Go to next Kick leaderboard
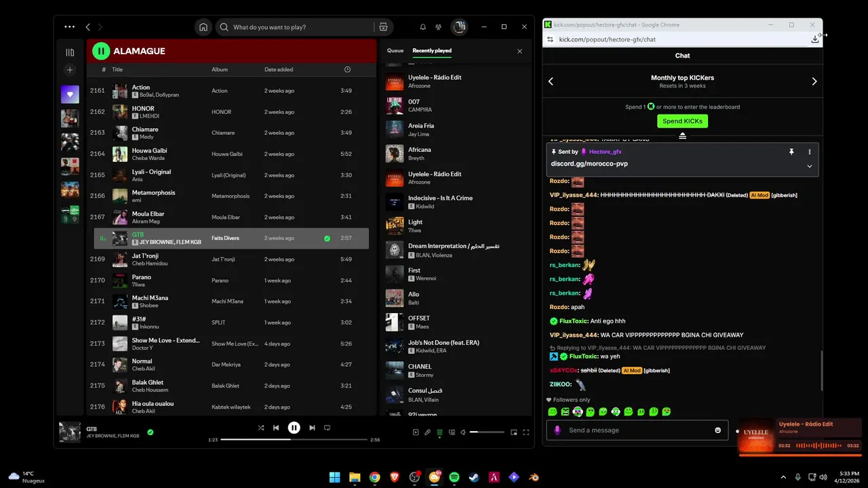 coord(814,81)
